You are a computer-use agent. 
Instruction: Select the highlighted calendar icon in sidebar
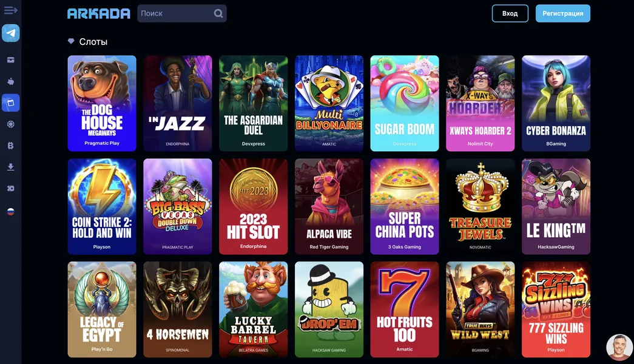(10, 103)
